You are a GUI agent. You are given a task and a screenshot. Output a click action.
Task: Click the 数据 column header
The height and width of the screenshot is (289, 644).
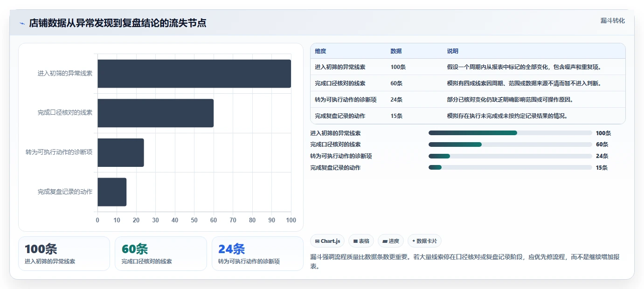click(396, 51)
